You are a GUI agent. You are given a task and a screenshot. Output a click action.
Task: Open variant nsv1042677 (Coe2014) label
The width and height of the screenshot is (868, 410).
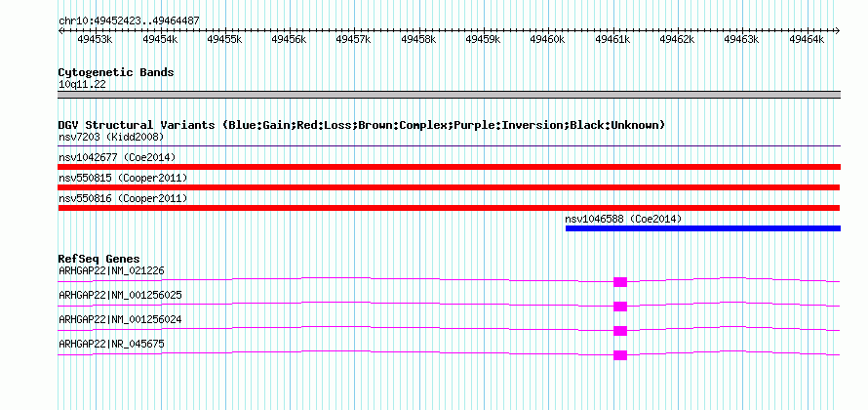click(117, 157)
